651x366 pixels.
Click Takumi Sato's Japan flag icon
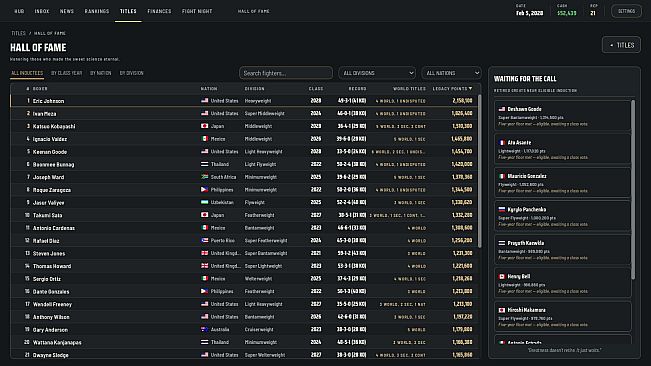pyautogui.click(x=205, y=215)
